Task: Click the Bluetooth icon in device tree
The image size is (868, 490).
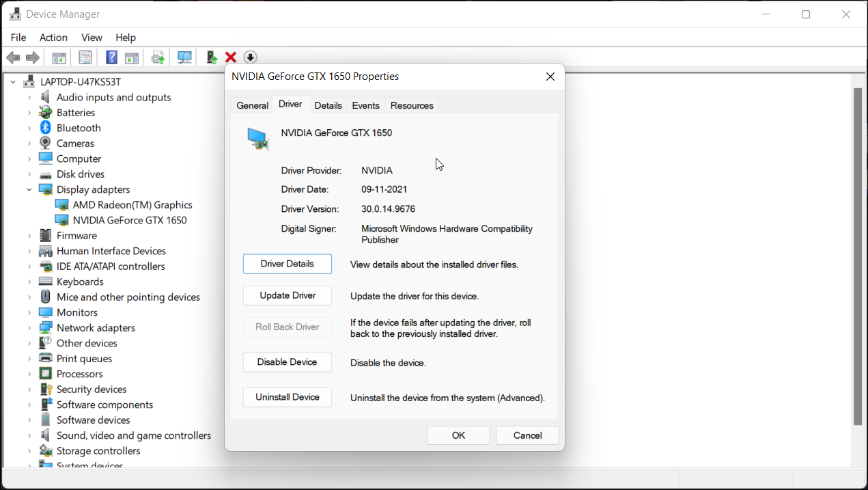Action: pos(46,128)
